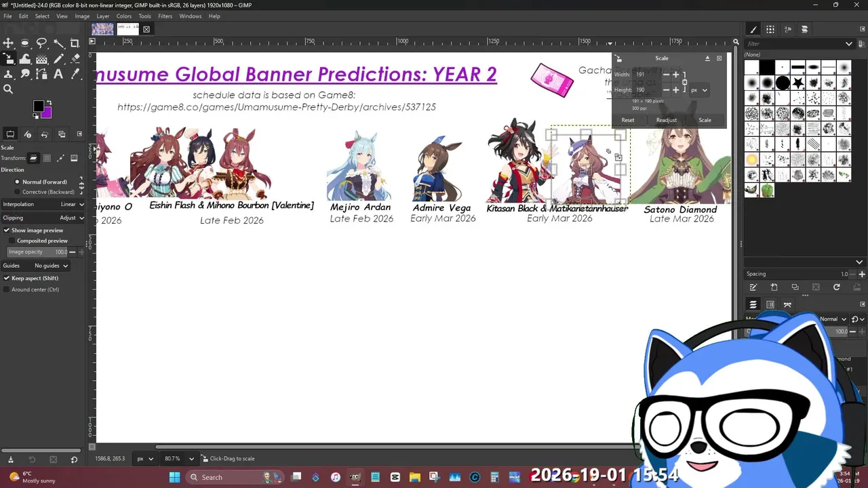Adjust the Image opacity slider
Viewport: 868px width, 488px height.
pos(38,252)
